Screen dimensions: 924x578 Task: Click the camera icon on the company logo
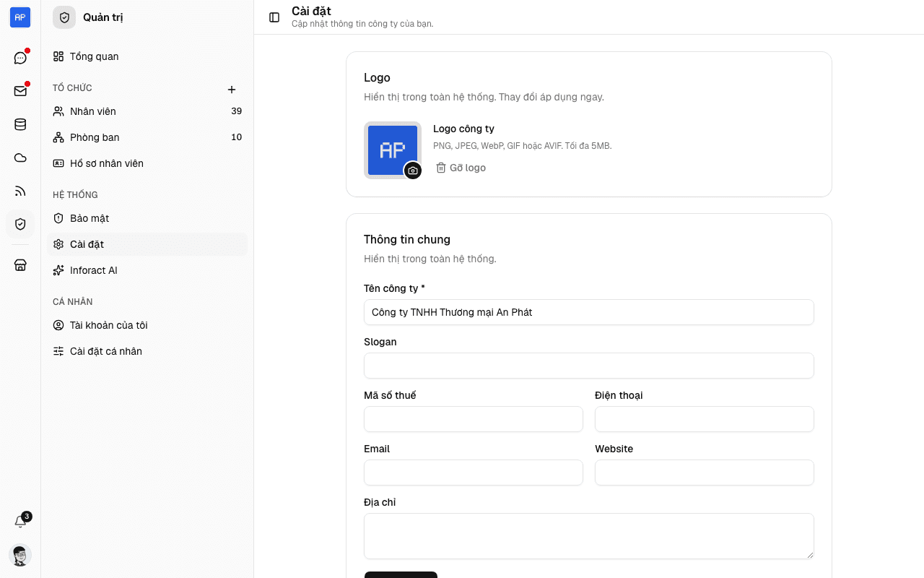coord(413,171)
